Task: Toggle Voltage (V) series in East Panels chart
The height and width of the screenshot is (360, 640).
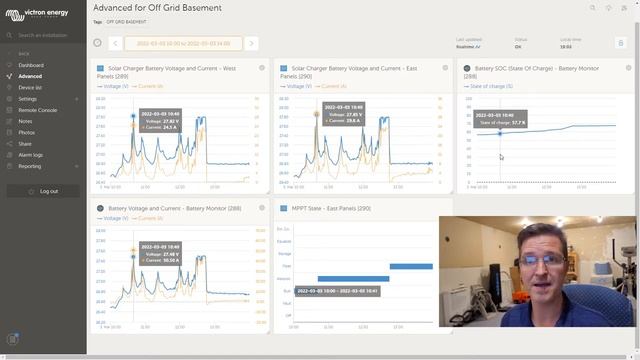Action: click(x=296, y=87)
